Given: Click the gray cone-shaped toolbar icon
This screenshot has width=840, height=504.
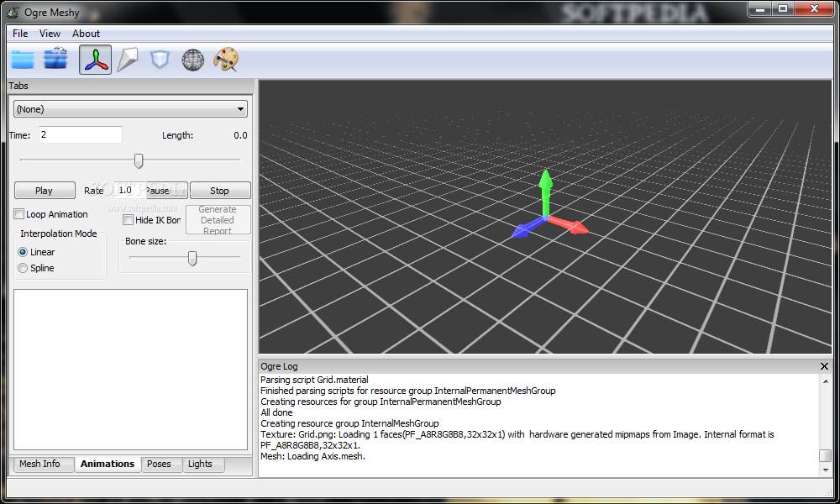Looking at the screenshot, I should tap(128, 60).
